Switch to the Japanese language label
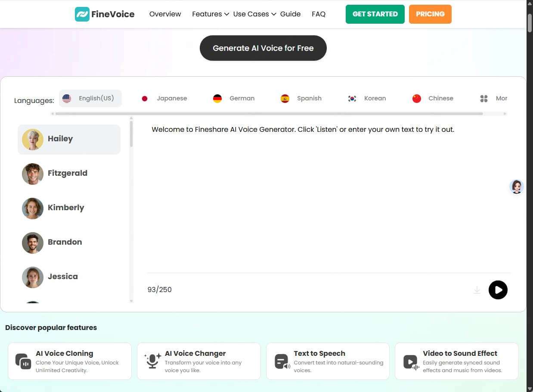Image resolution: width=533 pixels, height=392 pixels. [x=172, y=98]
